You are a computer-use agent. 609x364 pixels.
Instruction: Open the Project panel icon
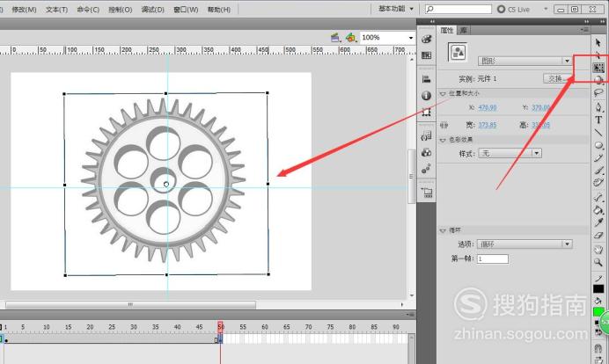427,192
